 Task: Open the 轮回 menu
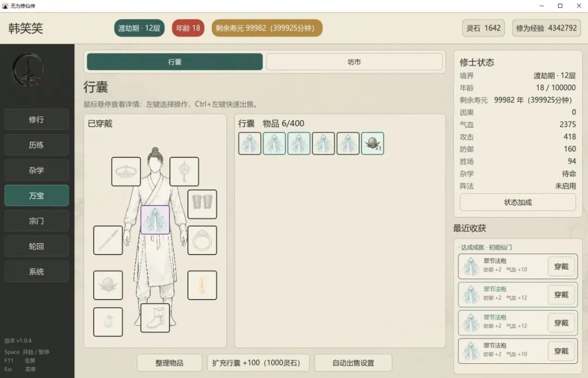[36, 246]
